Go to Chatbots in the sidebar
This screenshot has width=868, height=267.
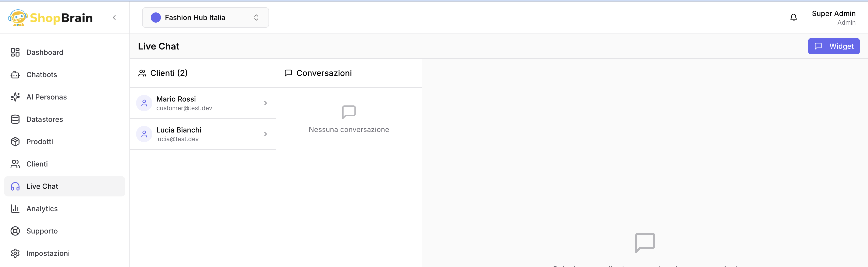[x=41, y=75]
